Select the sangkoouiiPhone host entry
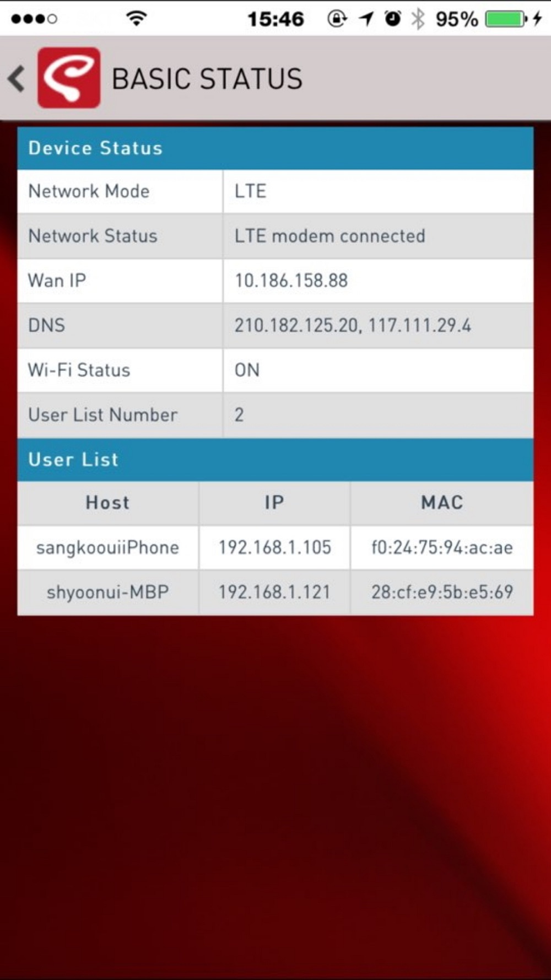Screen dimensions: 551x980 point(108,548)
